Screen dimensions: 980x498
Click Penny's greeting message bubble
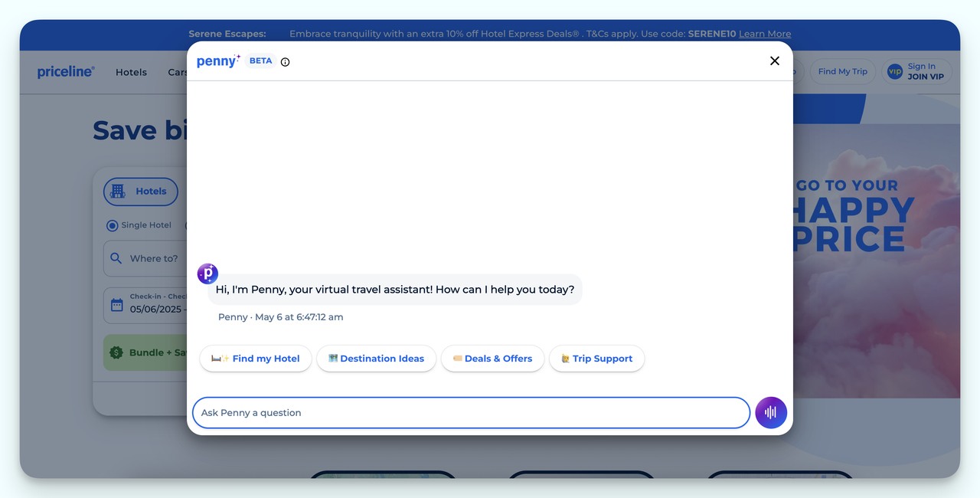click(x=395, y=290)
